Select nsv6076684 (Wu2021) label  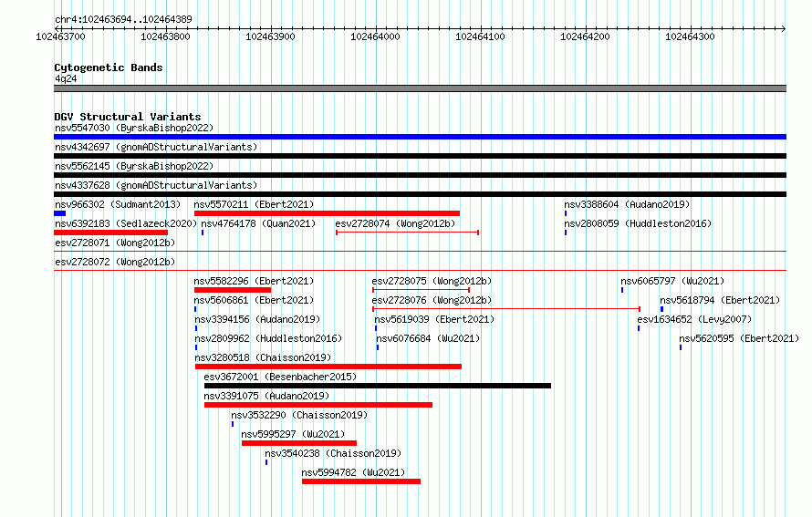[x=428, y=338]
